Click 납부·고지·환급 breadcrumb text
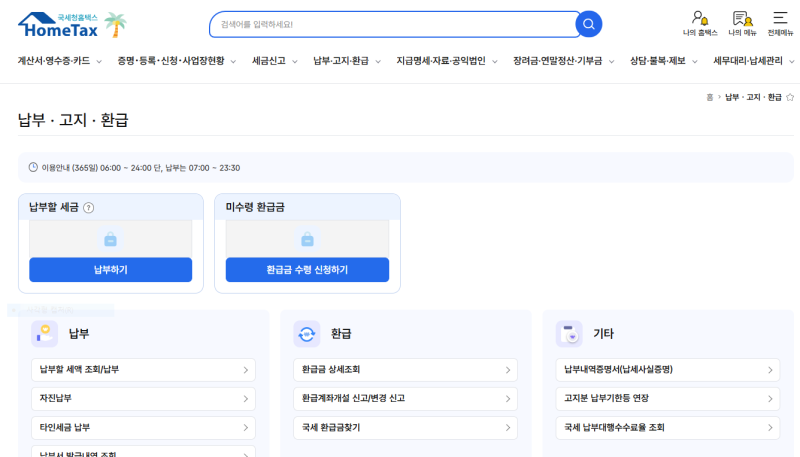Screen dimensions: 800x457 tap(753, 97)
